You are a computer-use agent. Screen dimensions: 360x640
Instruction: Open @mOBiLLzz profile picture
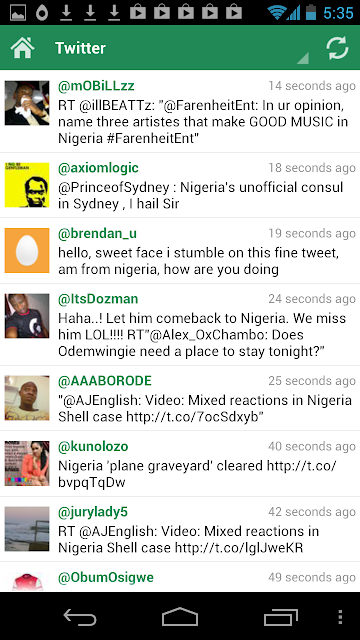click(27, 103)
